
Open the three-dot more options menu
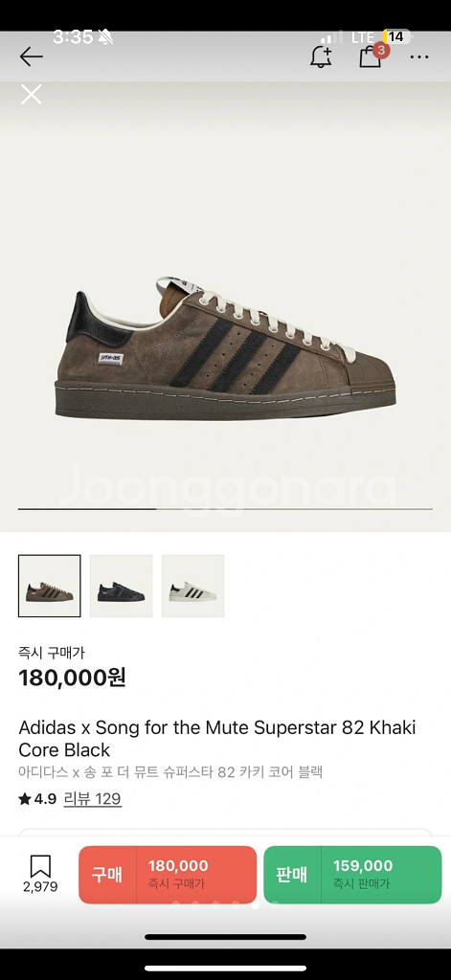click(x=419, y=56)
